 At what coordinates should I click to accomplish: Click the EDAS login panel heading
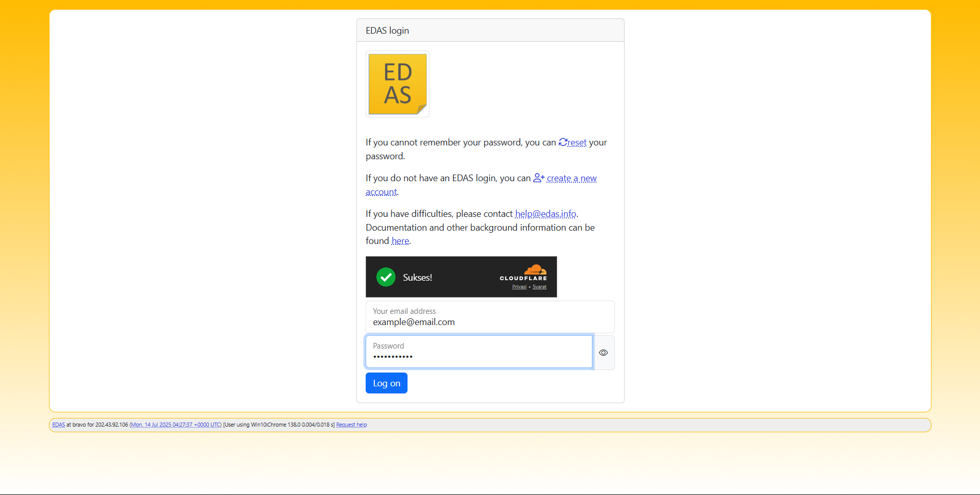(387, 31)
